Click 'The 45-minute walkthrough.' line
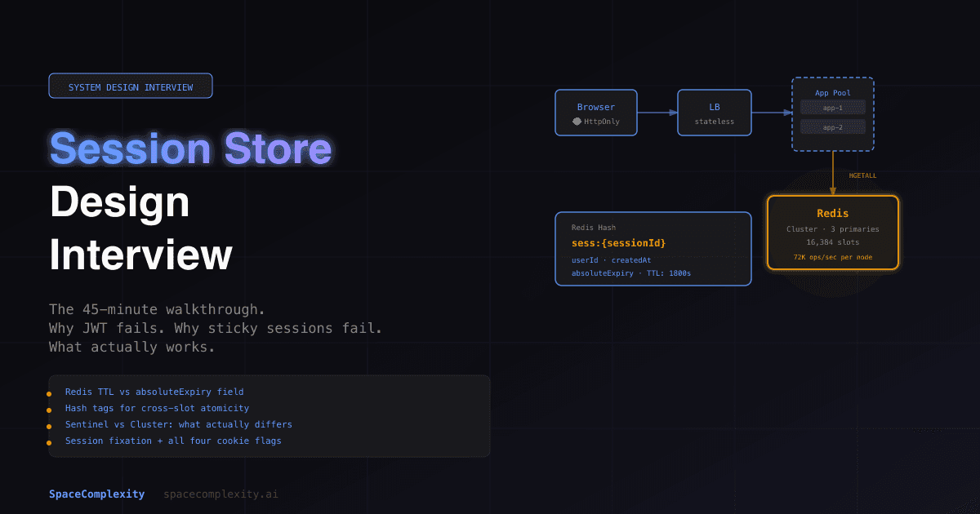This screenshot has width=980, height=514. [158, 310]
